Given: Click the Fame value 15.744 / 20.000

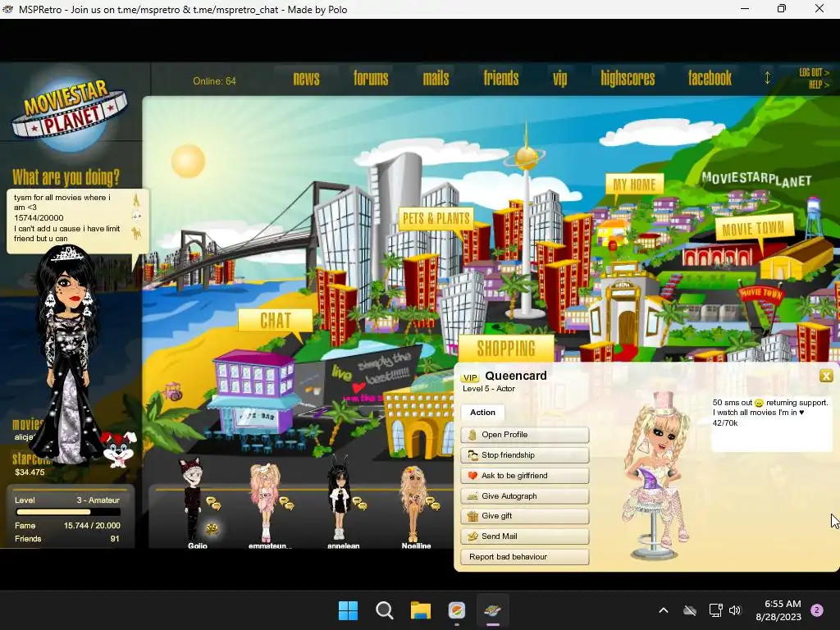Looking at the screenshot, I should tap(92, 526).
